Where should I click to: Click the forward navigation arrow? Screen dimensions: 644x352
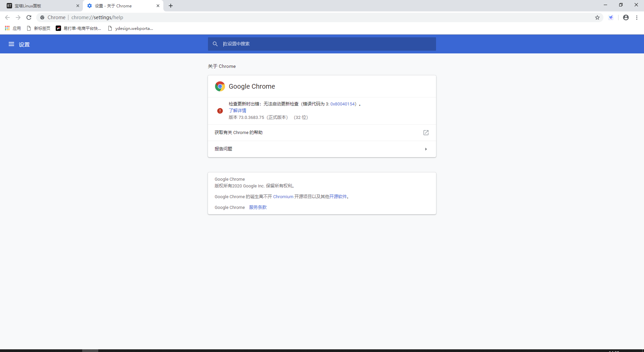coord(18,17)
